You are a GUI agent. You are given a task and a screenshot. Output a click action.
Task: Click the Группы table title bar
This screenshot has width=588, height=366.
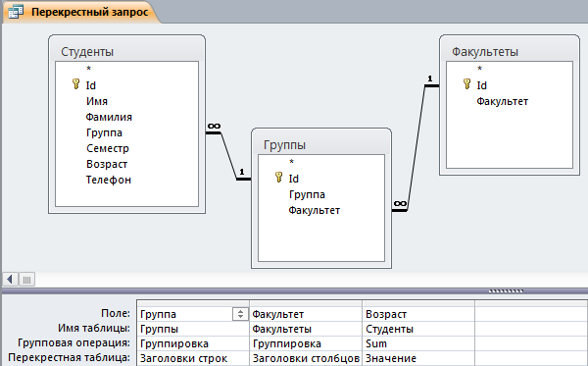click(x=321, y=144)
